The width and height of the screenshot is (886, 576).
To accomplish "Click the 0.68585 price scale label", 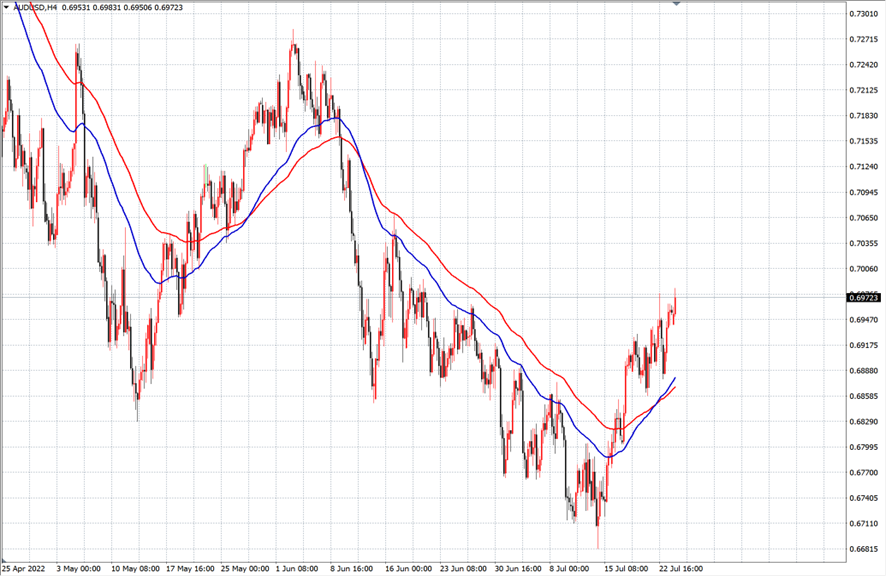I will tap(863, 396).
